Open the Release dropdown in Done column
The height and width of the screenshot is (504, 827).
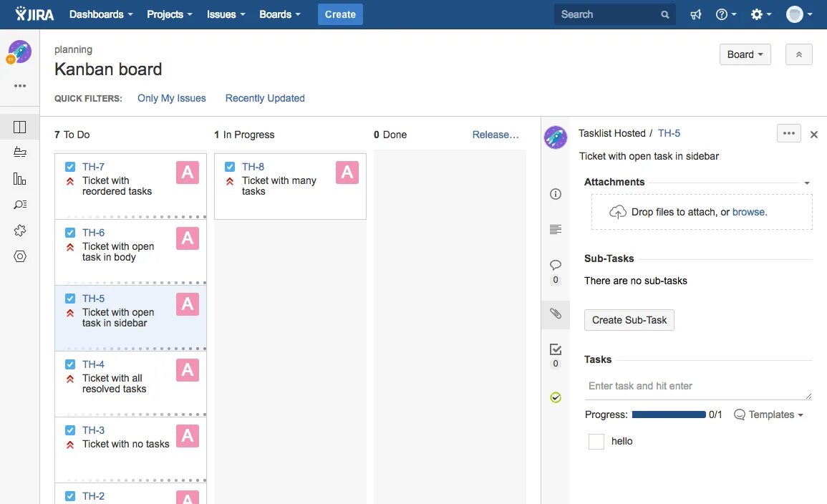pos(495,135)
